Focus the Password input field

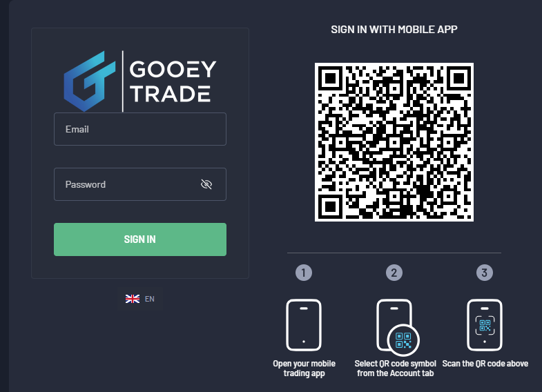coord(140,184)
